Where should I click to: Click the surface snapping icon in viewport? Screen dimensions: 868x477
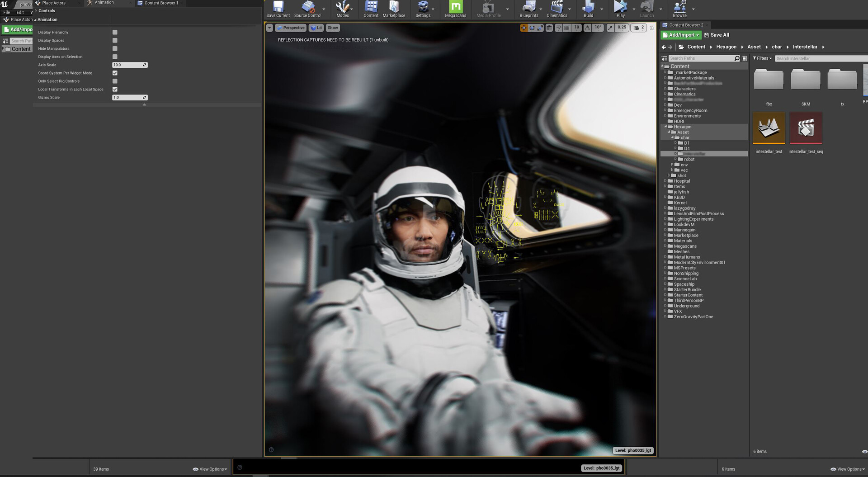559,28
